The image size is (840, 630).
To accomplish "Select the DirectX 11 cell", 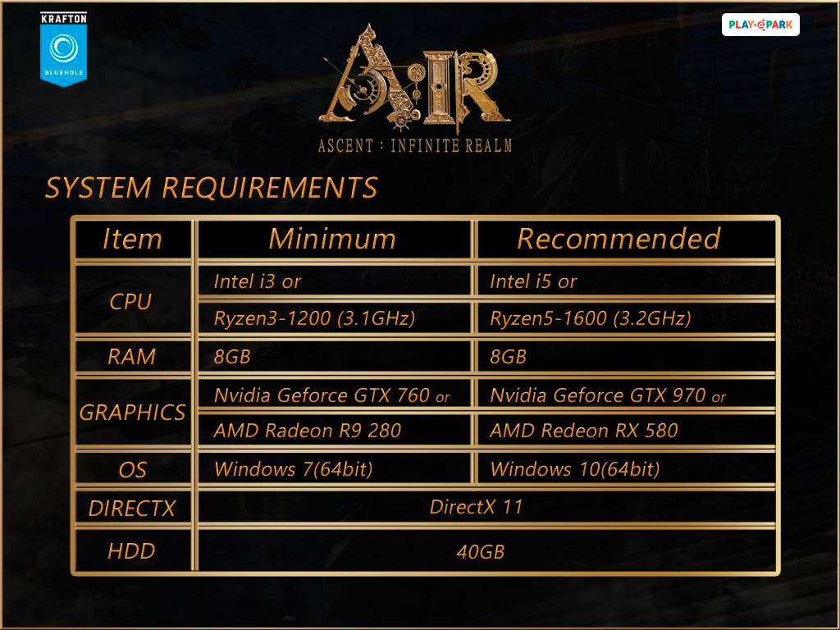I will pos(476,507).
